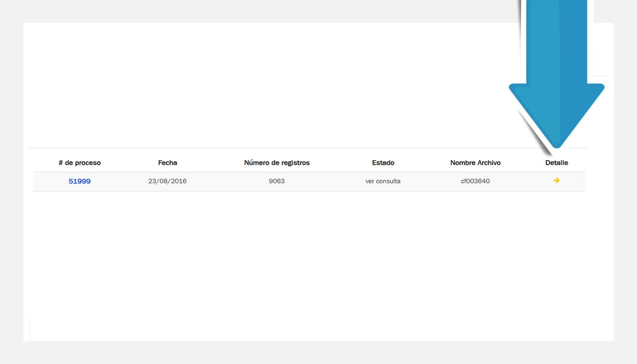Image resolution: width=637 pixels, height=364 pixels.
Task: Click the 'Nombre Archivo' column header
Action: coord(475,163)
